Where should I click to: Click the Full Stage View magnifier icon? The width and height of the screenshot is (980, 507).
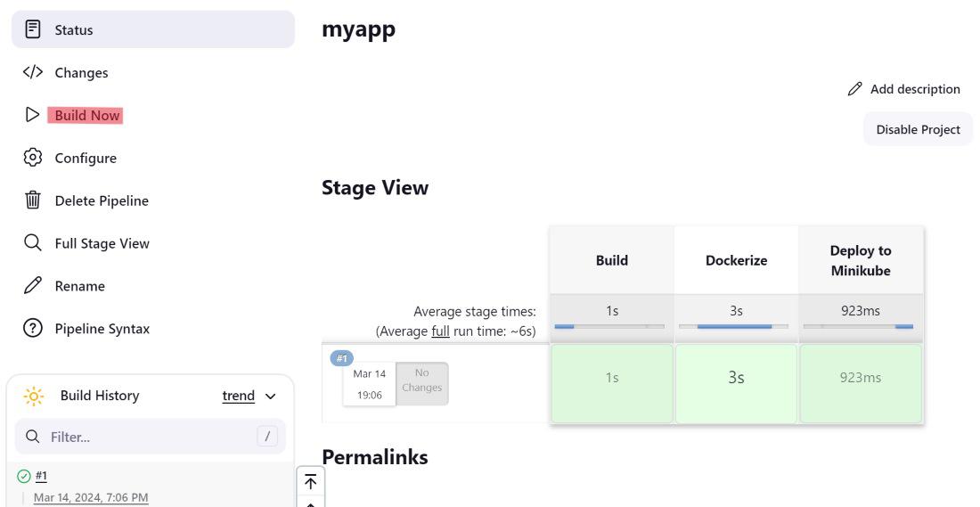click(33, 243)
